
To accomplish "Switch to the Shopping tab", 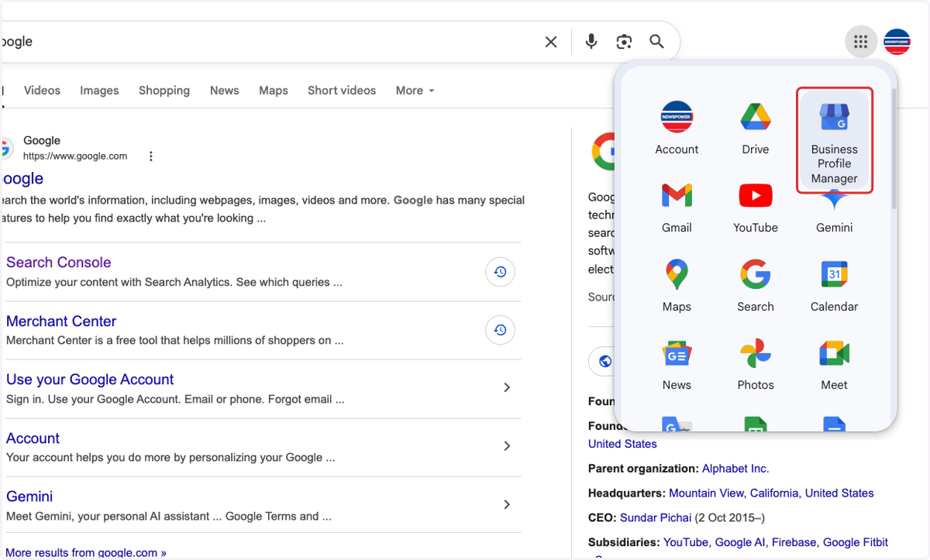I will [x=164, y=91].
